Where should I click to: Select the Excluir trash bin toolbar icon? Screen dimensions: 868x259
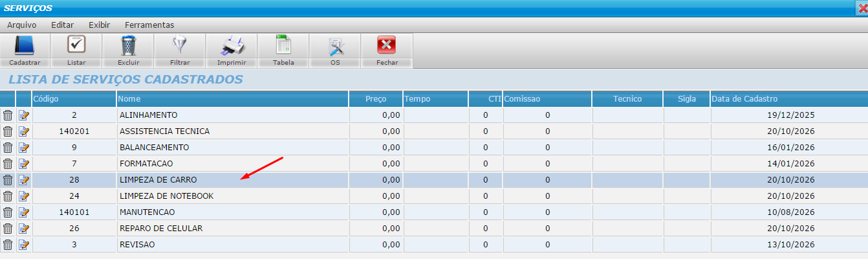click(128, 45)
